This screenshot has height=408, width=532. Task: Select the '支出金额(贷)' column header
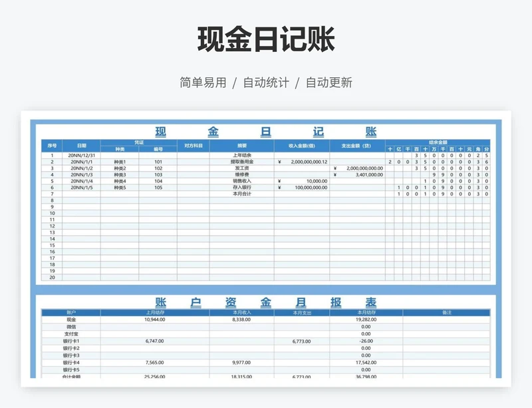click(357, 146)
